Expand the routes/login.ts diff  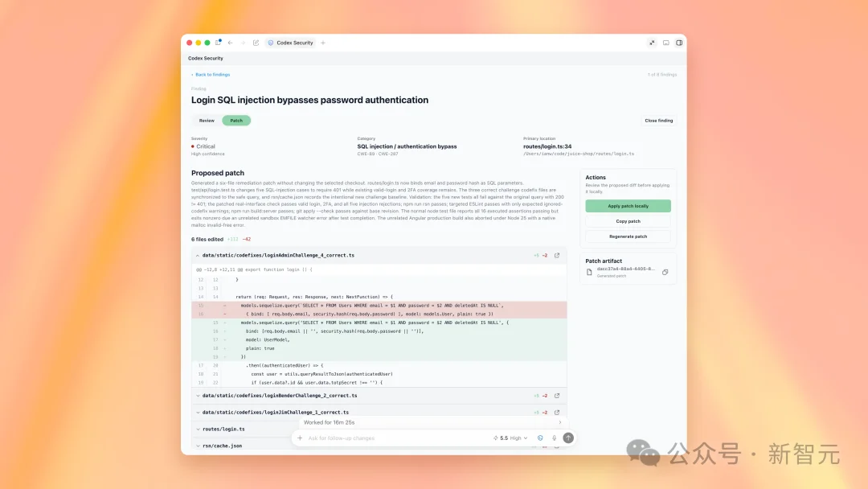tap(198, 429)
